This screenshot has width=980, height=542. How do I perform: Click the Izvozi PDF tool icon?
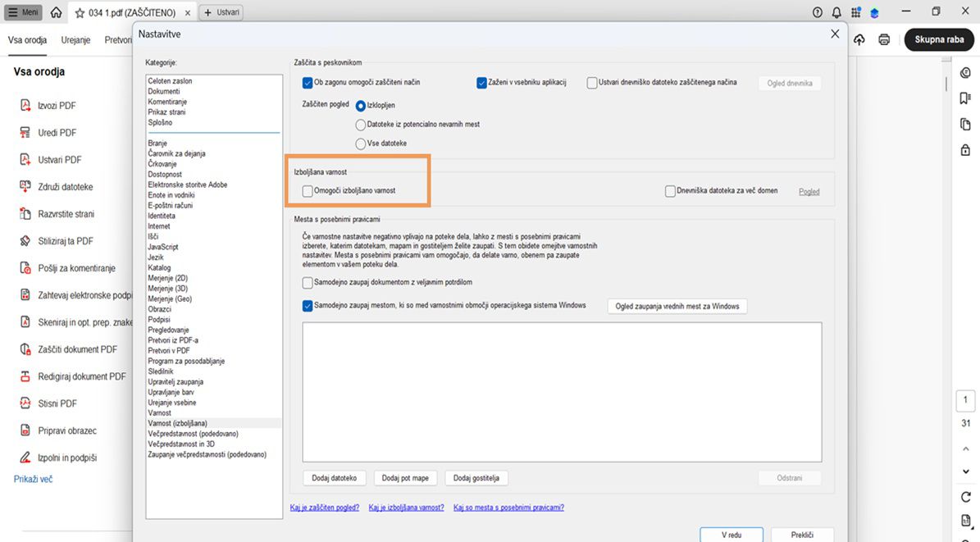[x=25, y=105]
